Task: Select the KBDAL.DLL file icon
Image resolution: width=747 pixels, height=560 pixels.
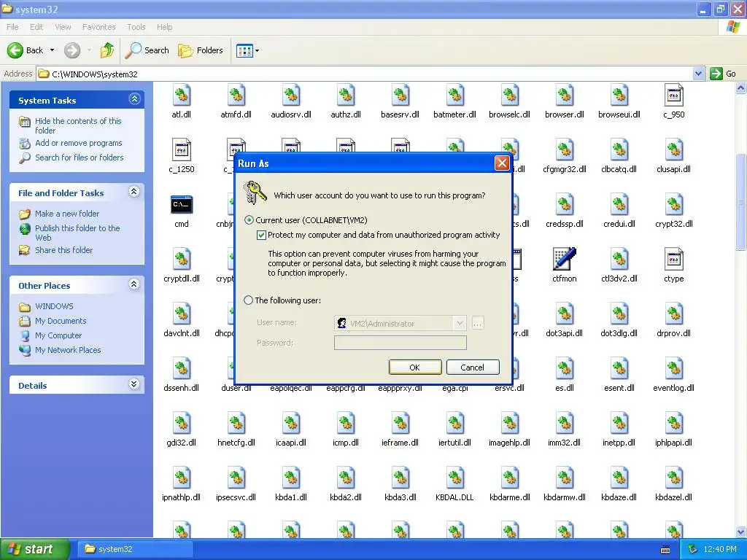Action: point(455,478)
